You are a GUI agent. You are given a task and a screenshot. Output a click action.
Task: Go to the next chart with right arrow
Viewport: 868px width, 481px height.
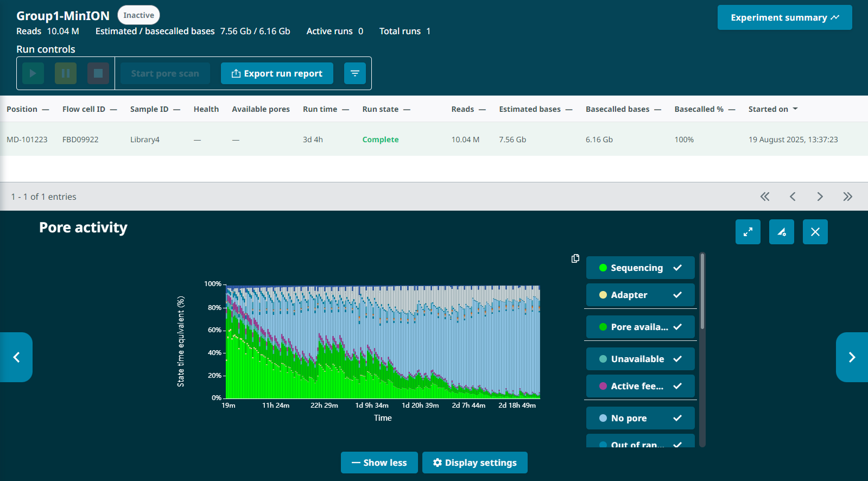coord(851,357)
